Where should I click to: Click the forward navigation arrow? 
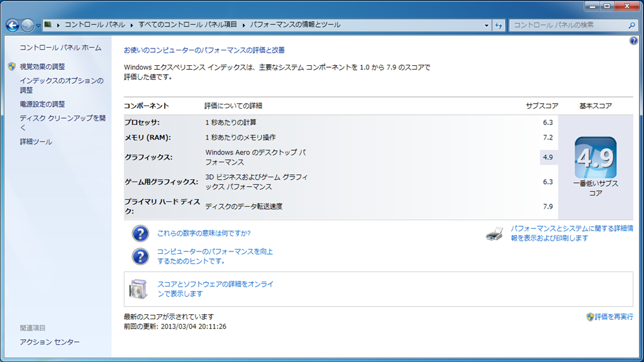coord(27,25)
